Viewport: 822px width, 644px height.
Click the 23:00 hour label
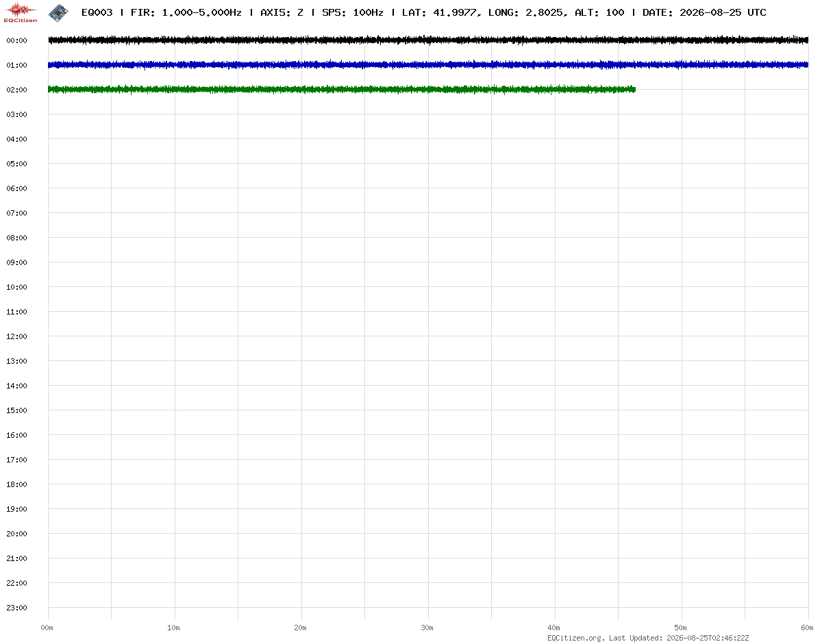coord(16,608)
